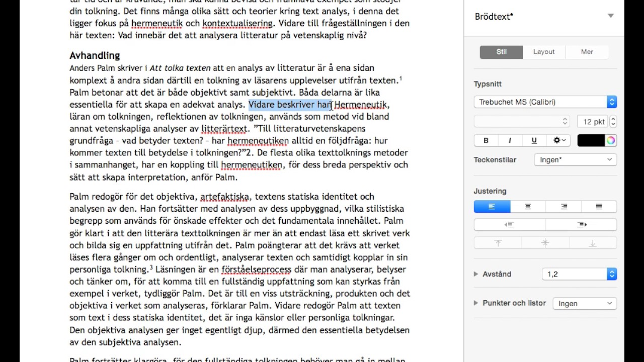Click the underlined word "artefaktiska"
Viewport: 644px width, 362px height.
225,197
